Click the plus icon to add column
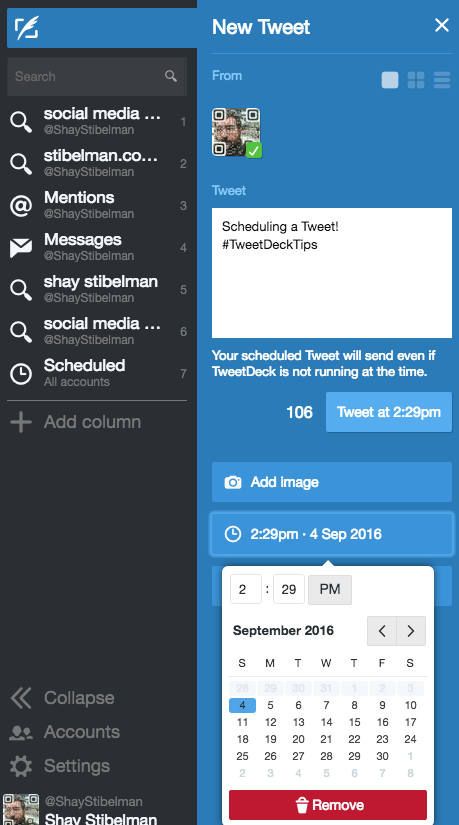 pos(21,422)
